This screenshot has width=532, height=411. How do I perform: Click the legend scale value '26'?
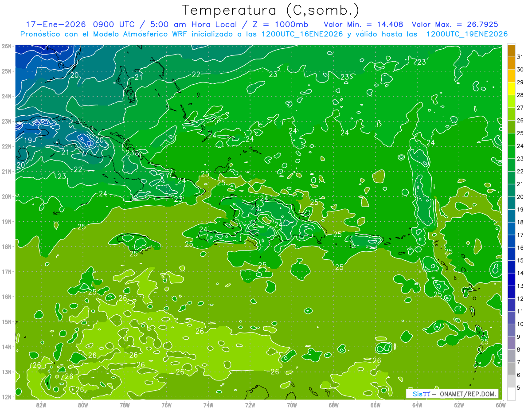click(x=520, y=121)
